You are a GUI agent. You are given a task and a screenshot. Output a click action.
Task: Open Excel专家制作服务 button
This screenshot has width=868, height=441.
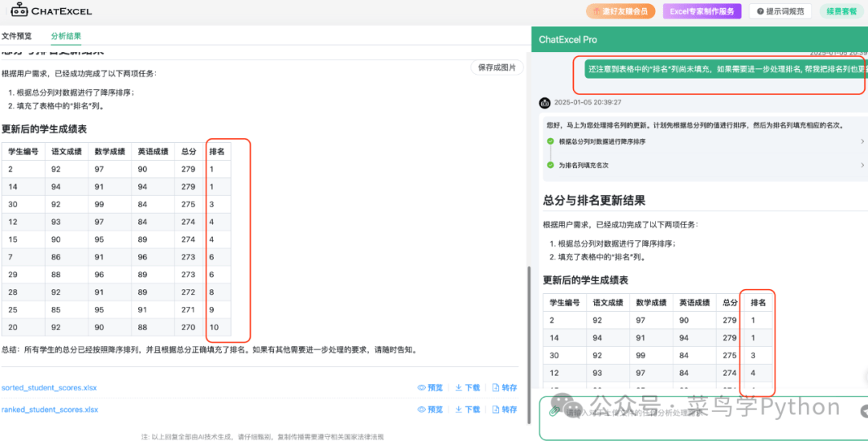coord(702,11)
